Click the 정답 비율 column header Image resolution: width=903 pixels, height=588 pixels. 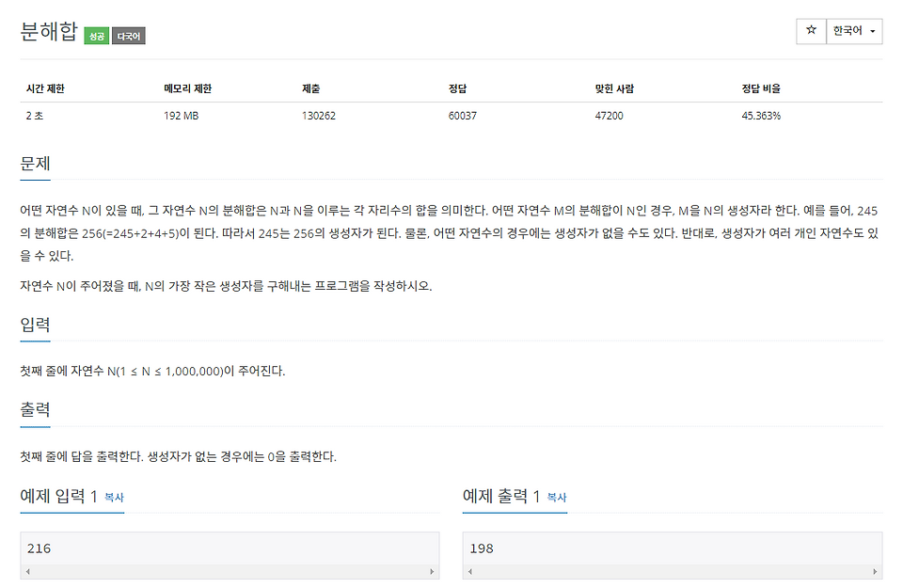[x=761, y=88]
